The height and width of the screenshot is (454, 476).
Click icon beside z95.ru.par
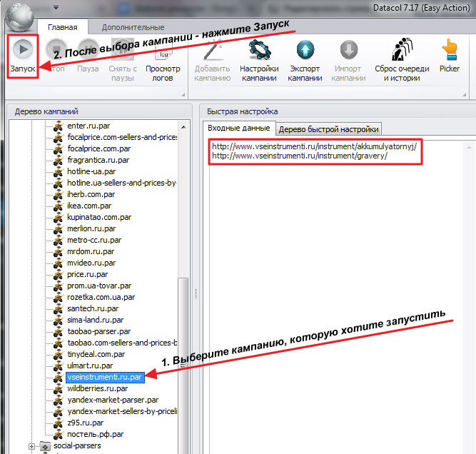58,423
